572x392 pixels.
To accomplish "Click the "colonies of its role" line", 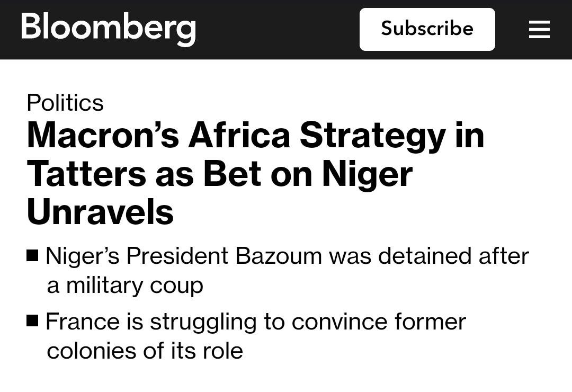I will point(145,351).
